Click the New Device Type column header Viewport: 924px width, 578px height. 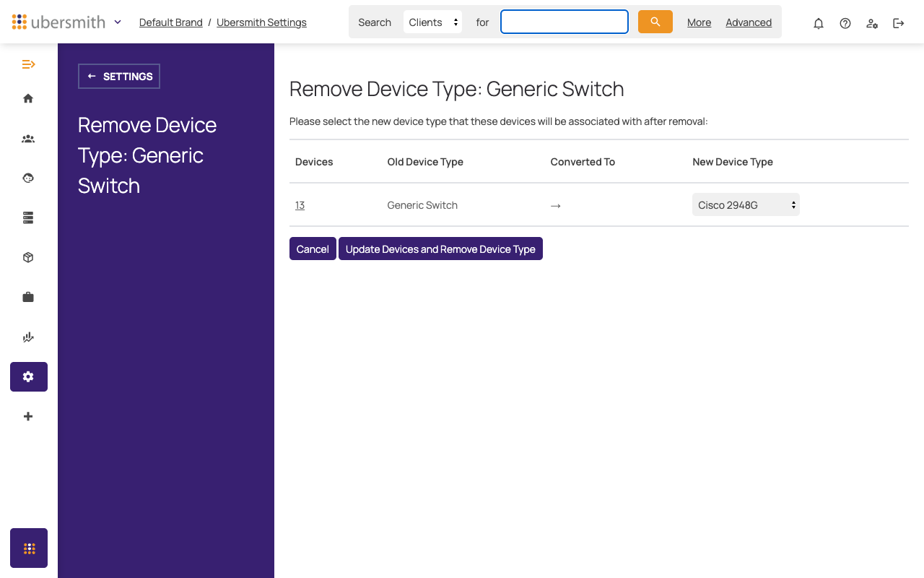pyautogui.click(x=733, y=162)
